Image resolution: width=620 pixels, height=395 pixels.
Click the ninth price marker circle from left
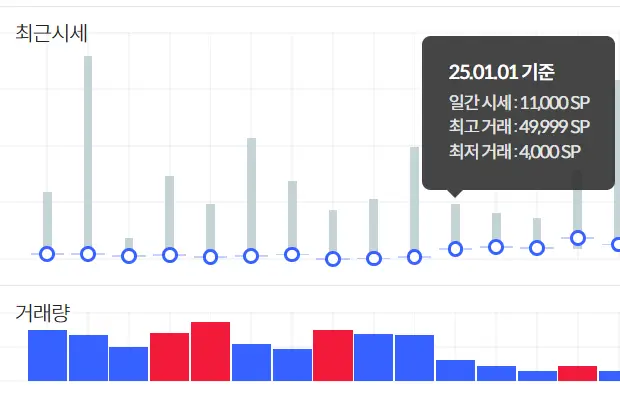(374, 259)
